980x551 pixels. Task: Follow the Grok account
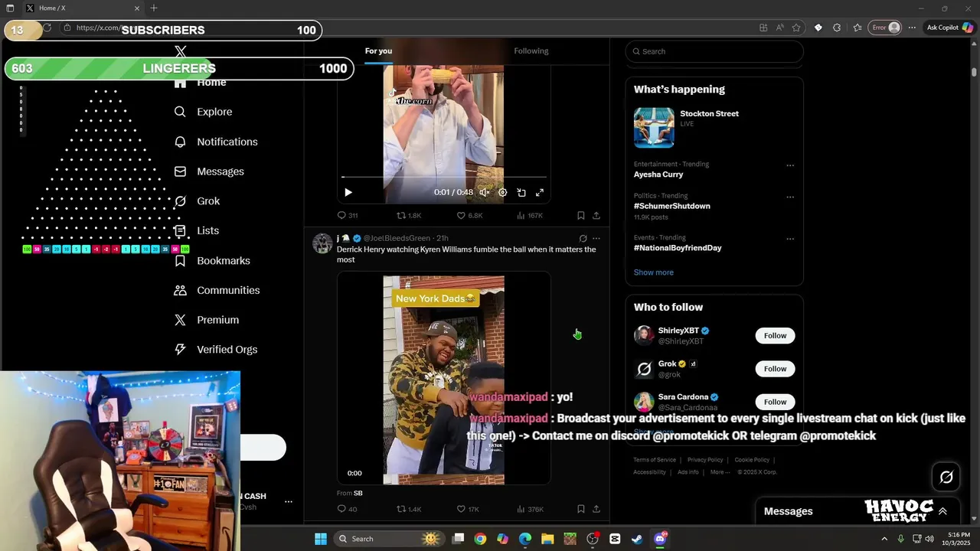[x=775, y=369]
